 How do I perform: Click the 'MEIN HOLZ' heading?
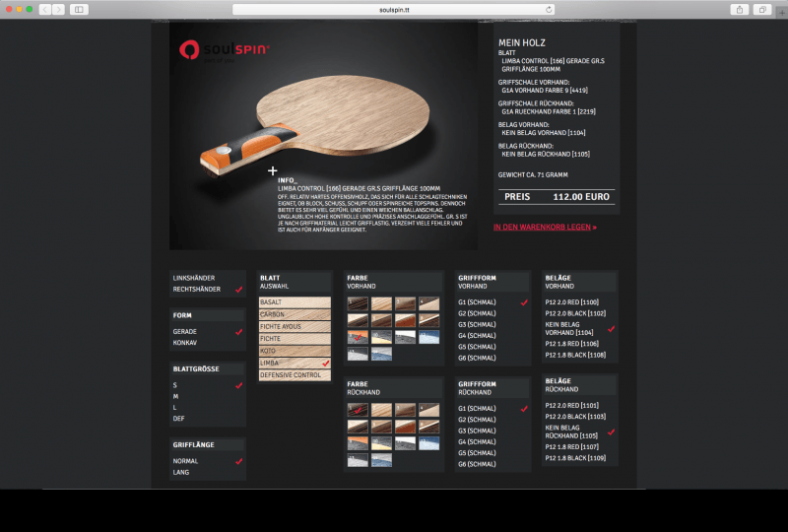[522, 43]
